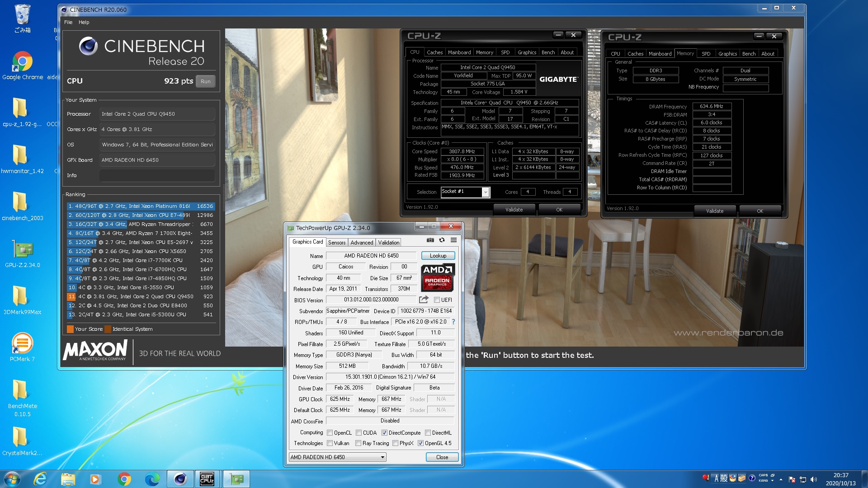Screen dimensions: 868x488
Task: Click the clock showing 20:37
Action: point(840,475)
